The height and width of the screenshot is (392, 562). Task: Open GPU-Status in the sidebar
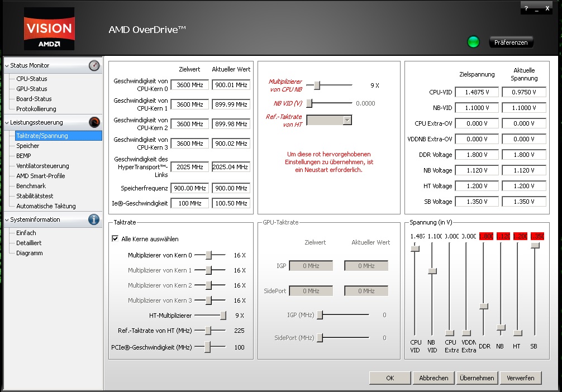(31, 89)
